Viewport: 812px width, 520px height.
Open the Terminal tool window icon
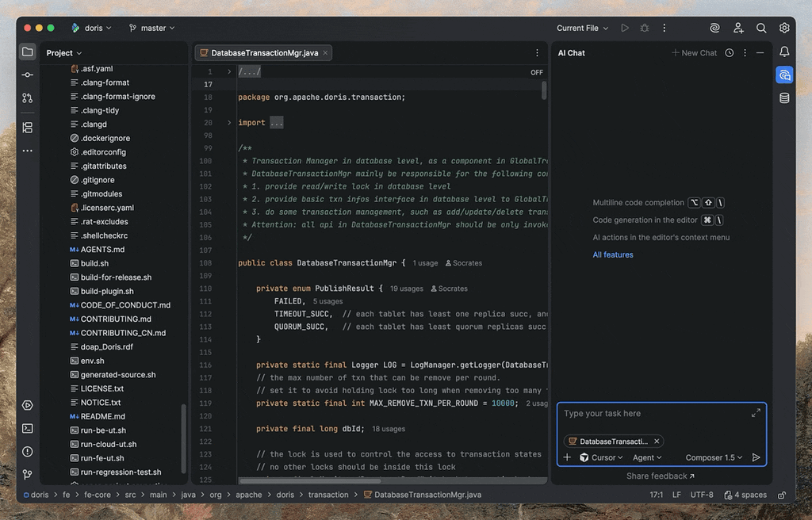(28, 428)
